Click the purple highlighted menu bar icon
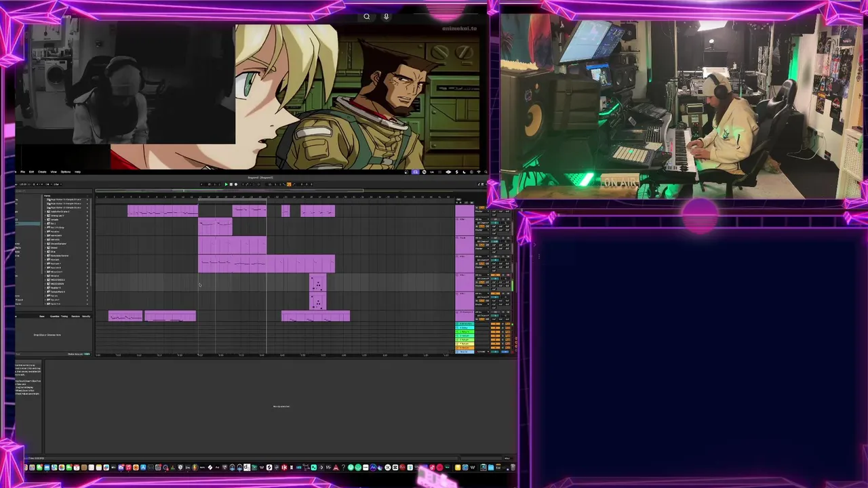 (x=416, y=172)
